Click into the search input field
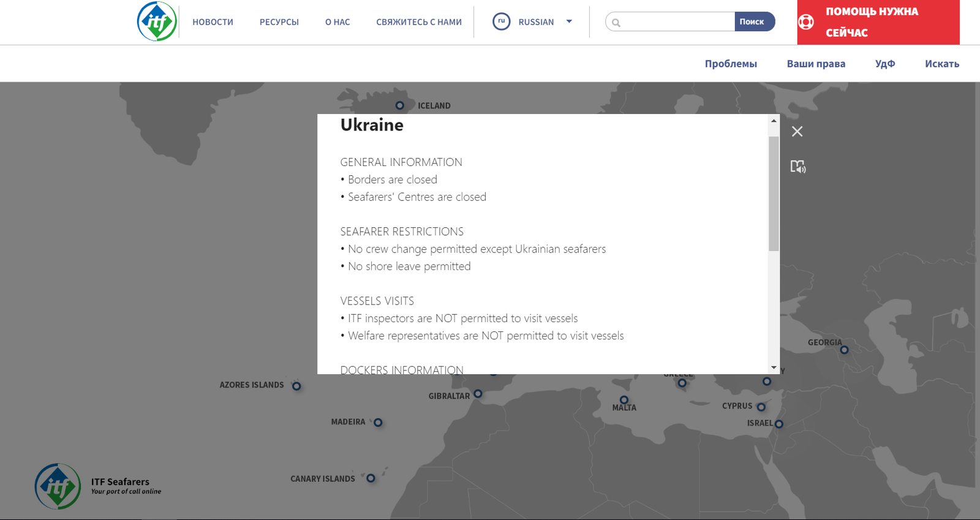Screen dimensions: 980x520 [677, 22]
